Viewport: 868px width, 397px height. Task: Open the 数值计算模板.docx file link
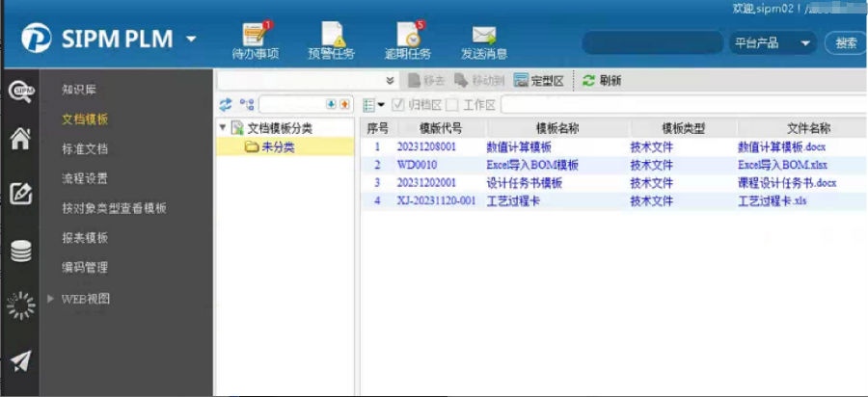pyautogui.click(x=781, y=147)
